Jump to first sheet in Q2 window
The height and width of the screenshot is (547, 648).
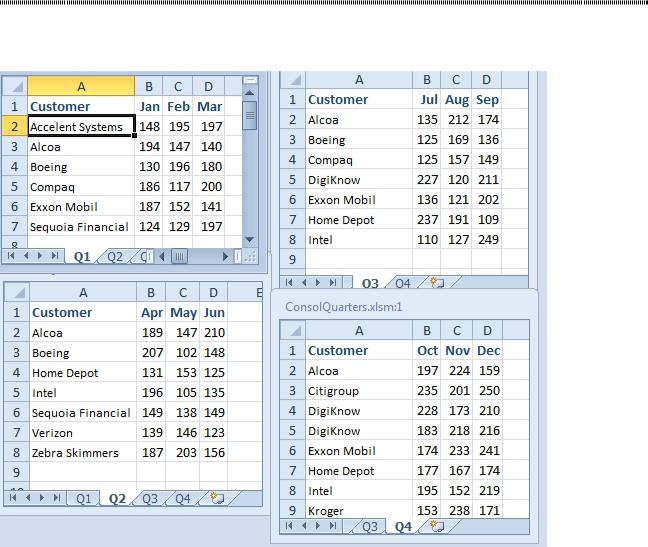point(13,497)
